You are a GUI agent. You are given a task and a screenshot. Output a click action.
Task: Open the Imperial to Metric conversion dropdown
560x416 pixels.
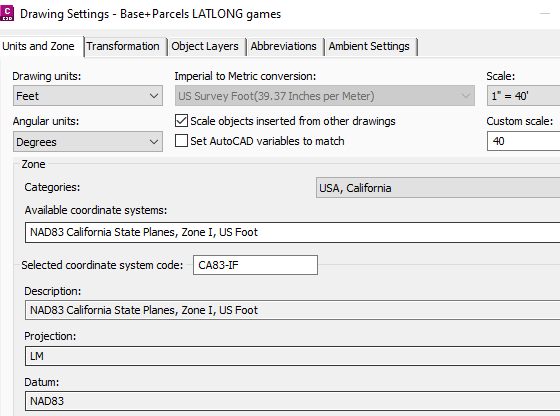325,96
